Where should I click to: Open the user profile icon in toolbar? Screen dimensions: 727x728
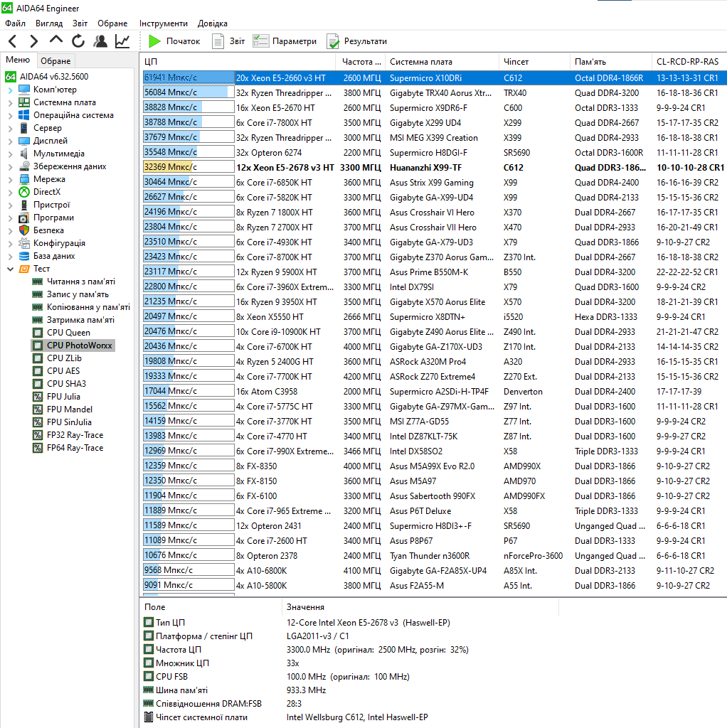(x=100, y=41)
